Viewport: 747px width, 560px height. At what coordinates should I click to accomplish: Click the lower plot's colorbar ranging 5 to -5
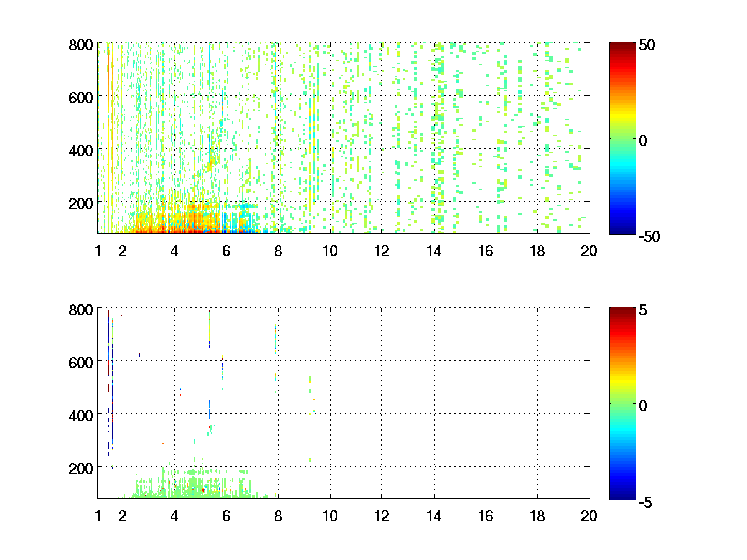[x=622, y=403]
